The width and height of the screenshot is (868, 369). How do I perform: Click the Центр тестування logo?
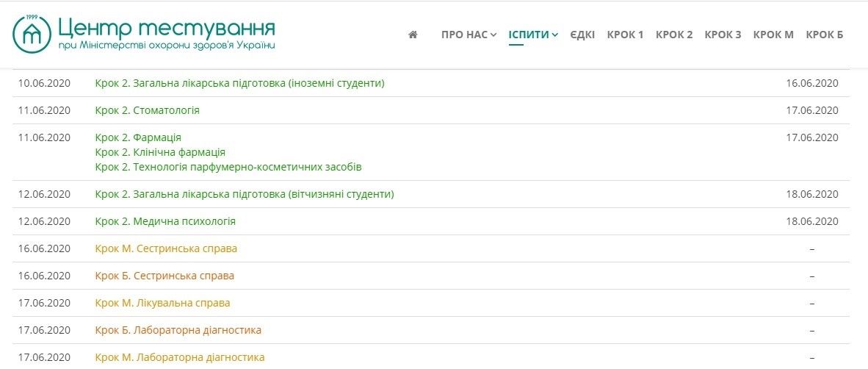coord(144,34)
